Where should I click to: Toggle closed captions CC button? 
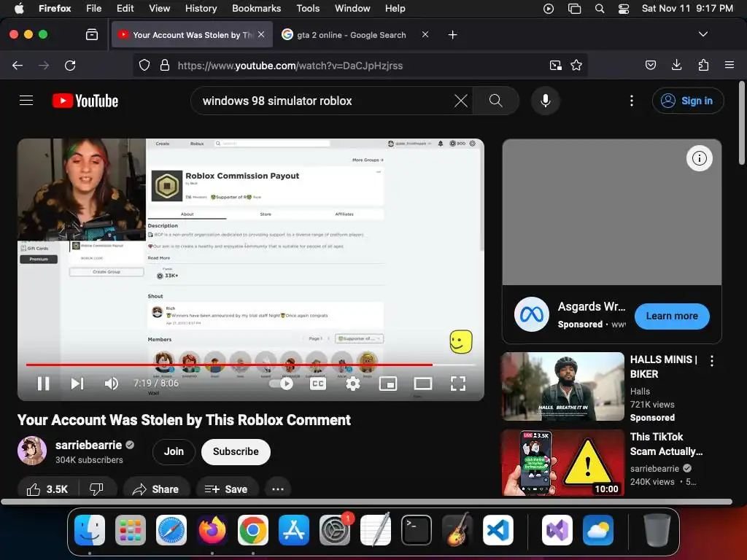(x=318, y=384)
